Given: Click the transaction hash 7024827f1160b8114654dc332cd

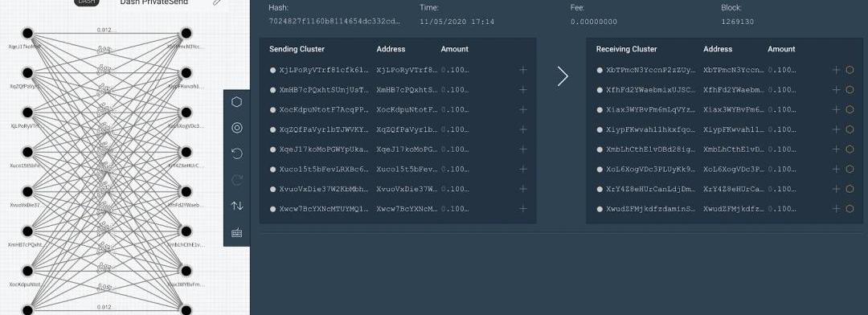Looking at the screenshot, I should coord(334,22).
